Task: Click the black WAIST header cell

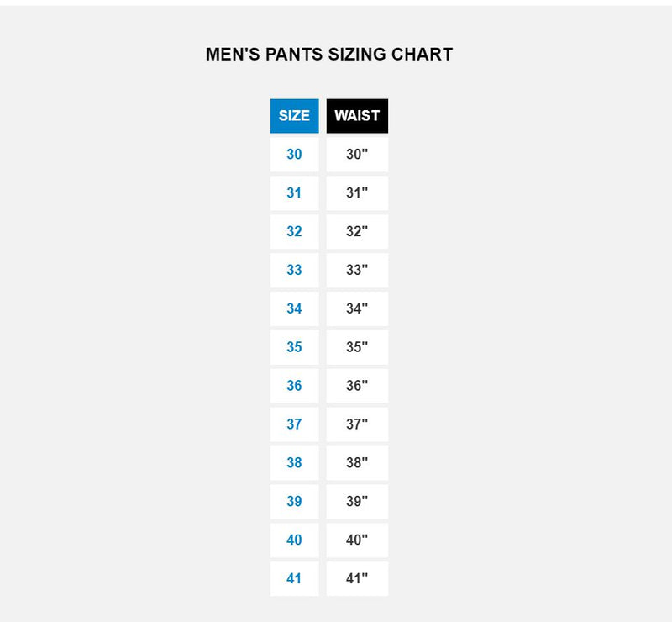Action: [357, 116]
